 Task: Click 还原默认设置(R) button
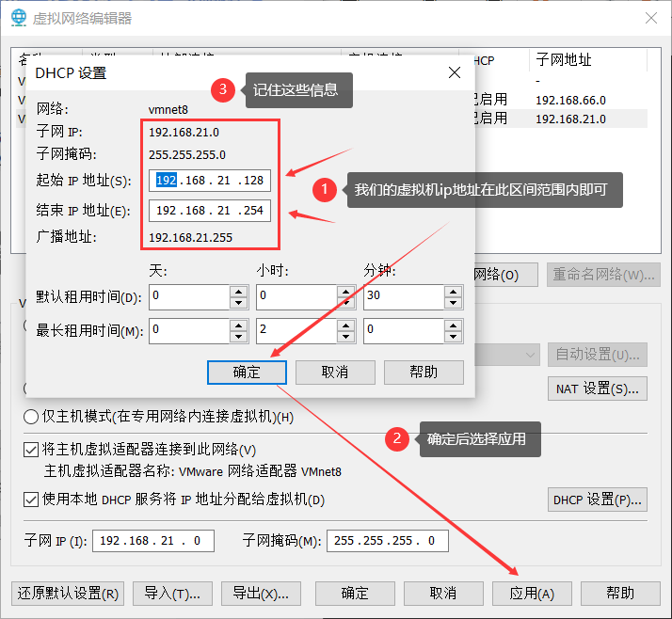[x=68, y=594]
